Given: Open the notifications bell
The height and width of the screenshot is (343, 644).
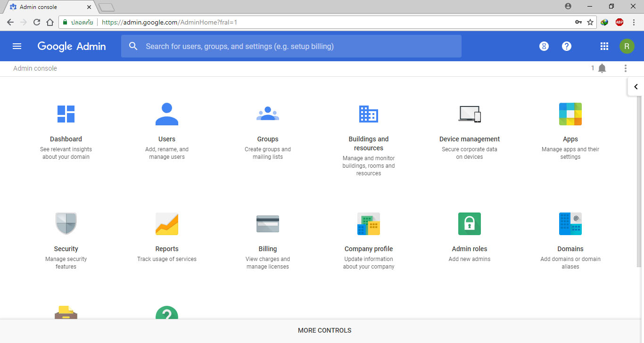Looking at the screenshot, I should [x=602, y=68].
